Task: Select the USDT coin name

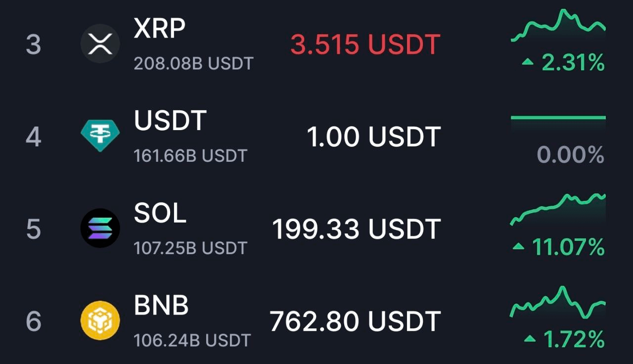Action: coord(170,121)
